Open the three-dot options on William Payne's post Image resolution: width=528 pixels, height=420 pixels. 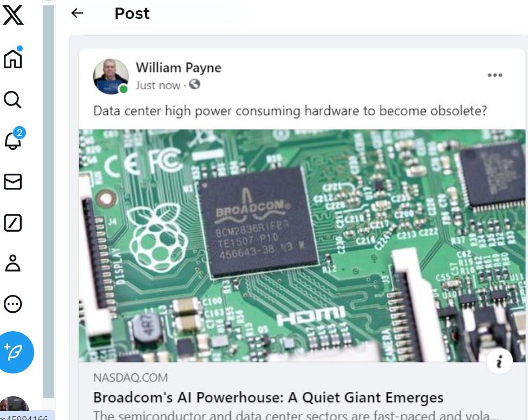coord(494,75)
